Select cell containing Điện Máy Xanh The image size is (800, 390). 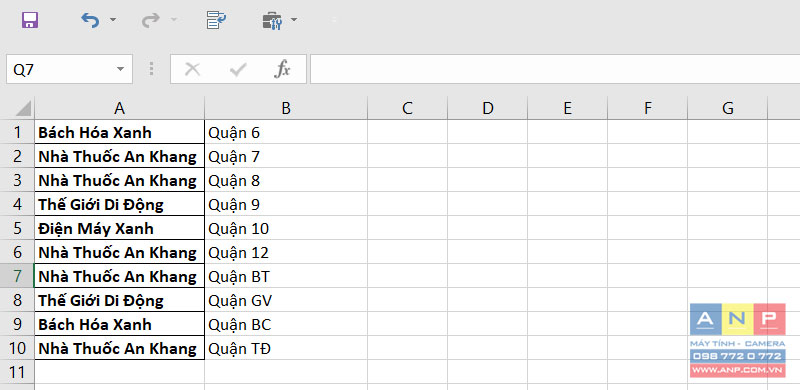click(119, 228)
